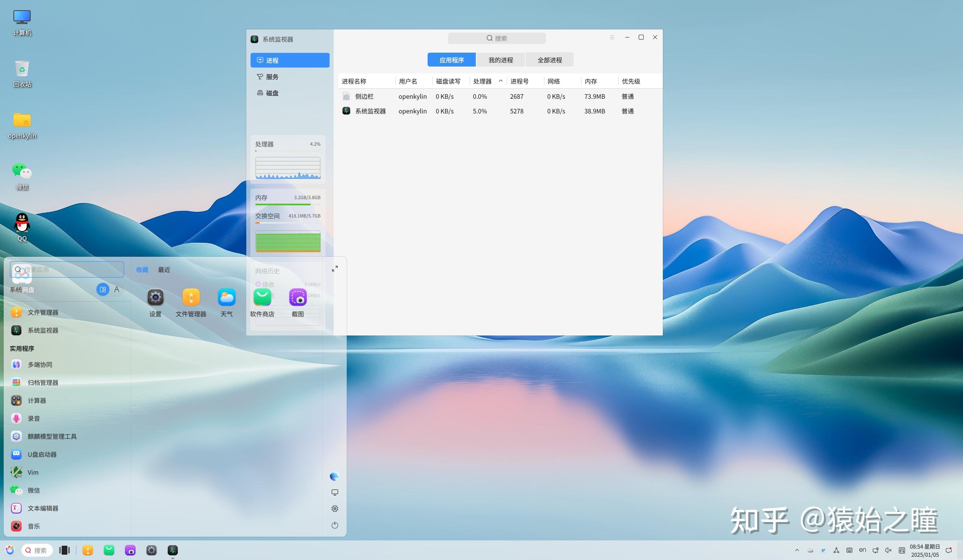Viewport: 963px width, 560px height.
Task: Switch to the 我的进程 tab
Action: click(x=500, y=60)
